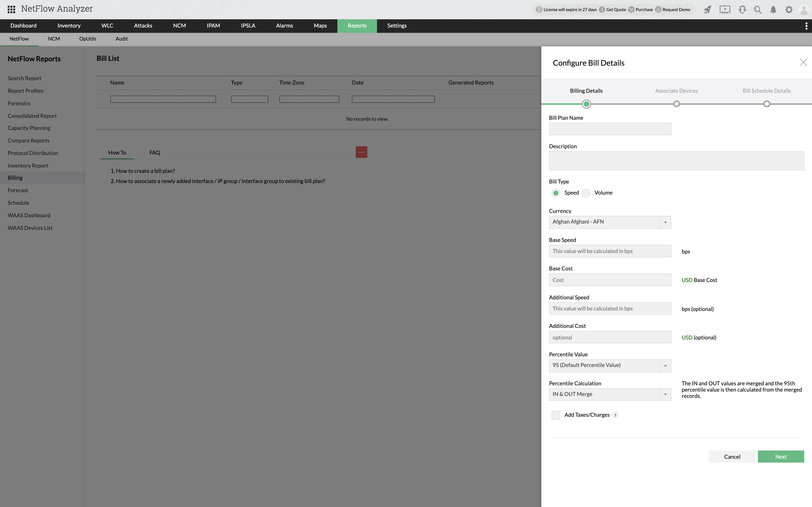Expand the Percentile Value dropdown
Viewport: 812px width, 507px height.
click(610, 366)
